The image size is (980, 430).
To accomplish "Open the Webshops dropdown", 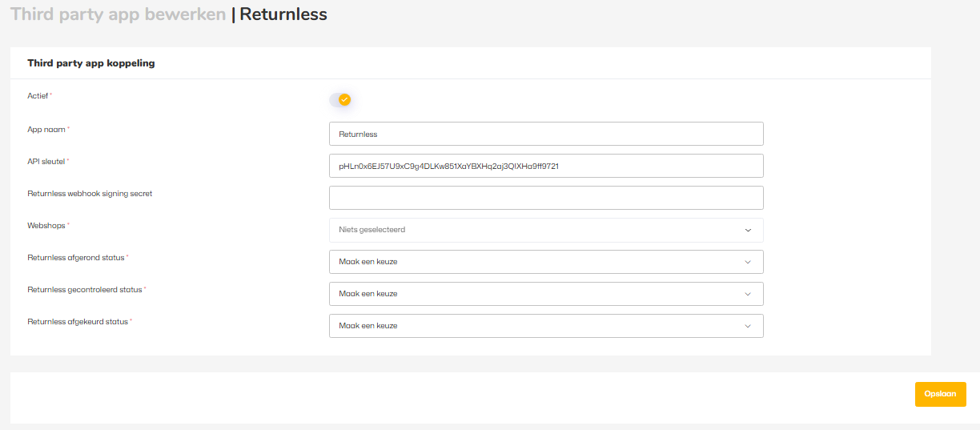I will (545, 230).
